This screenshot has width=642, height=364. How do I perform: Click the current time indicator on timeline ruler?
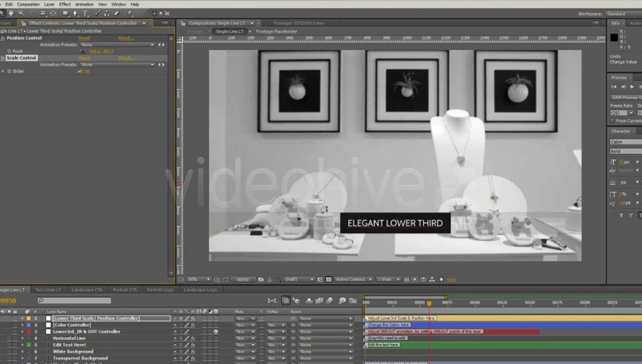click(429, 303)
